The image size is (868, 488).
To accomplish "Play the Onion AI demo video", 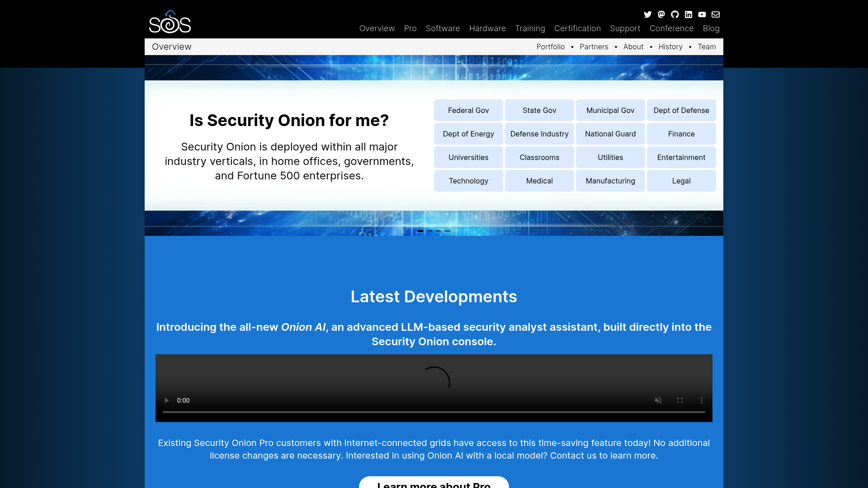I will [x=166, y=400].
